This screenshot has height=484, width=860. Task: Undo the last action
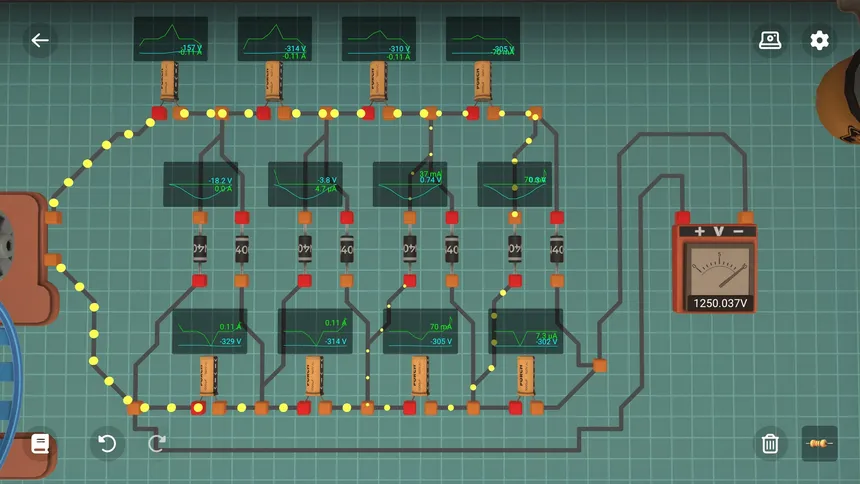107,443
